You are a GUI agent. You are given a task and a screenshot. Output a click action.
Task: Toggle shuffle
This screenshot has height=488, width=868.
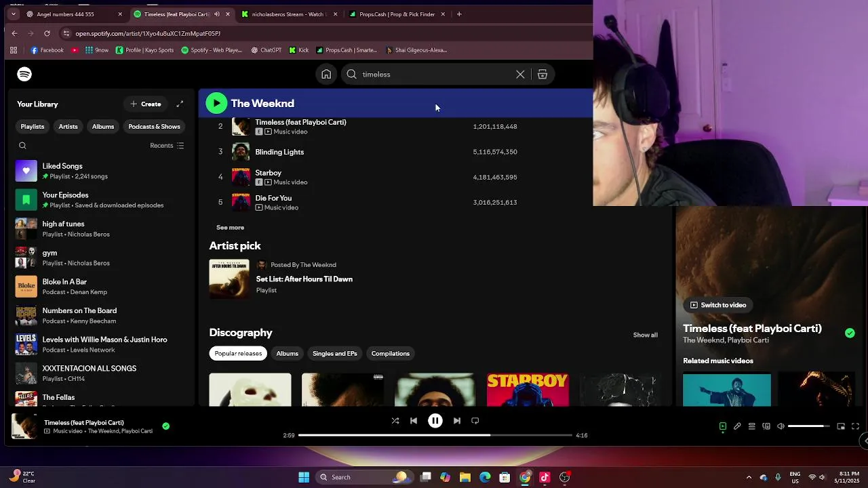tap(395, 421)
